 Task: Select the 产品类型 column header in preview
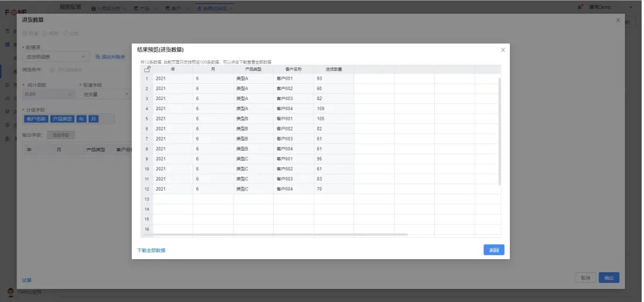click(253, 69)
